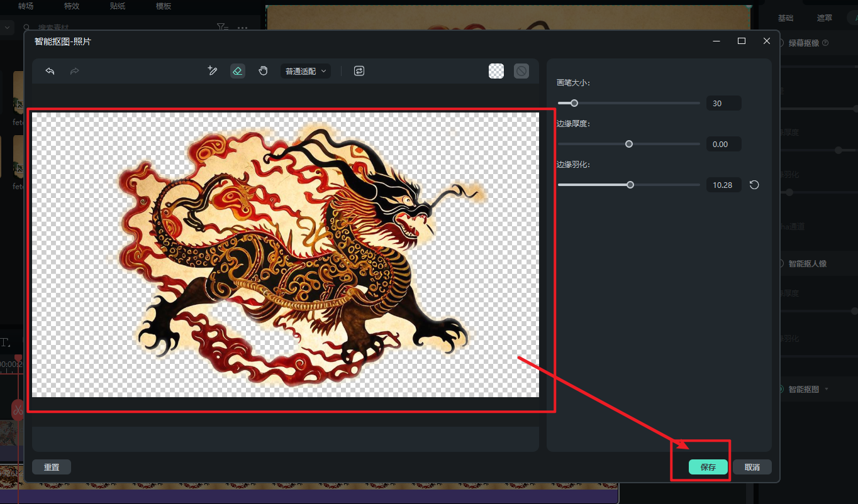This screenshot has width=858, height=504.
Task: Enable the transparent checkerboard background preview
Action: pyautogui.click(x=496, y=71)
